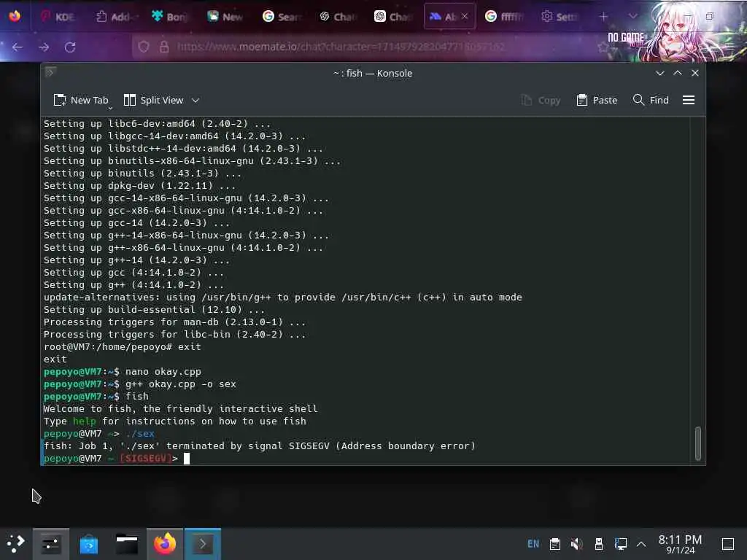747x560 pixels.
Task: Switch to the Sear Google tab
Action: tap(282, 17)
